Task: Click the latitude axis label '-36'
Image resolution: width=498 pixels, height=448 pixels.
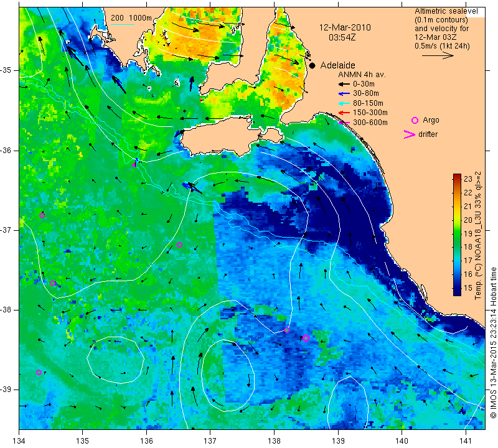Action: pyautogui.click(x=6, y=150)
